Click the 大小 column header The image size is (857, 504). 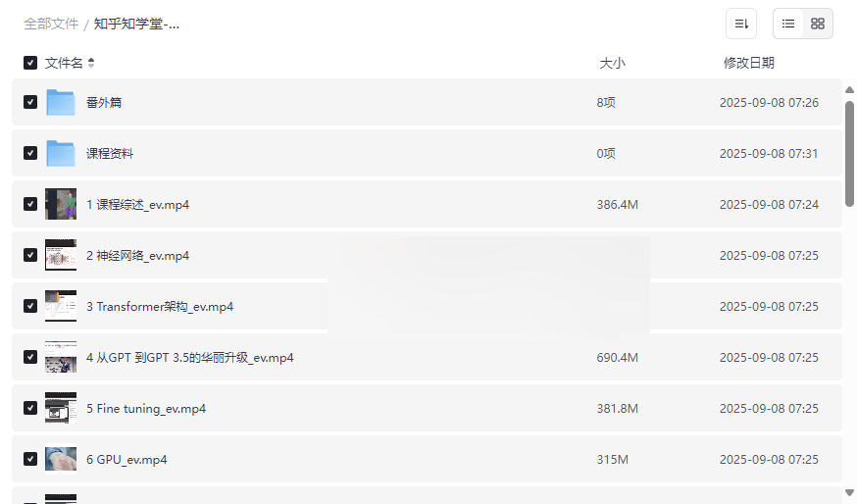(612, 63)
